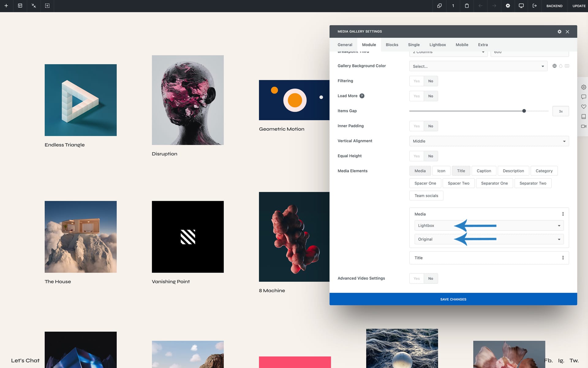Open page settings gear in top bar
The width and height of the screenshot is (588, 368).
(508, 6)
